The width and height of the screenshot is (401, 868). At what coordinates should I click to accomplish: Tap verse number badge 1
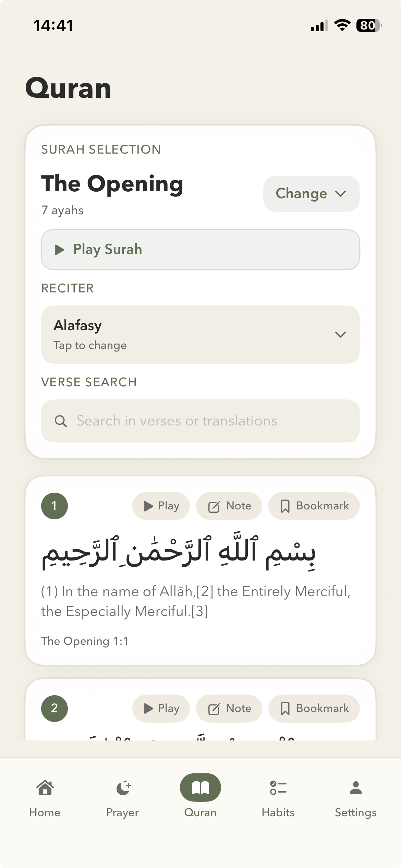54,506
